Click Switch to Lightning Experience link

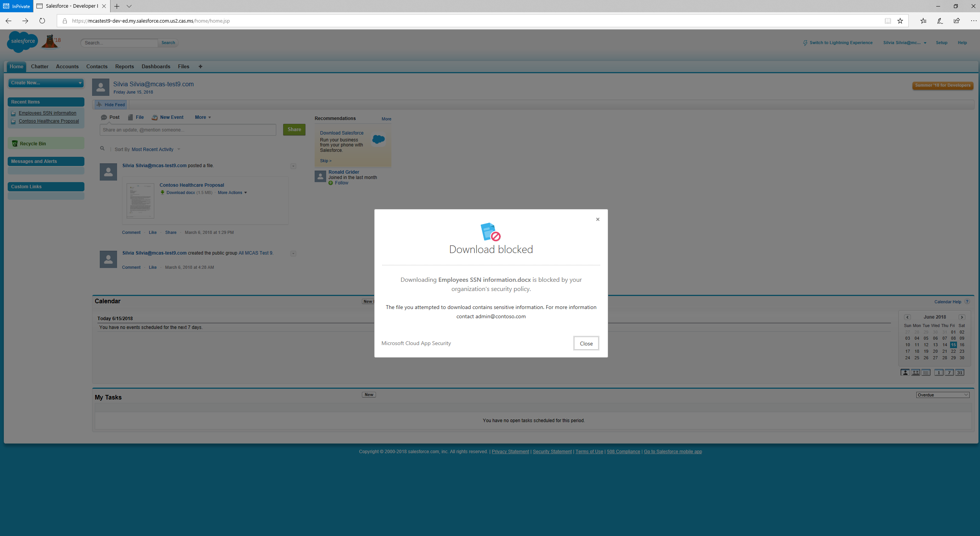841,43
